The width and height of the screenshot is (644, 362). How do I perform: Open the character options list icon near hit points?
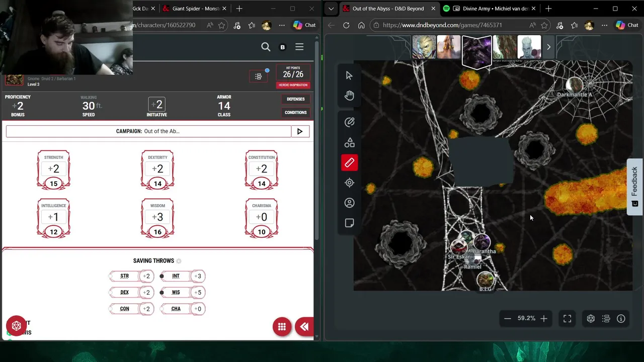258,76
